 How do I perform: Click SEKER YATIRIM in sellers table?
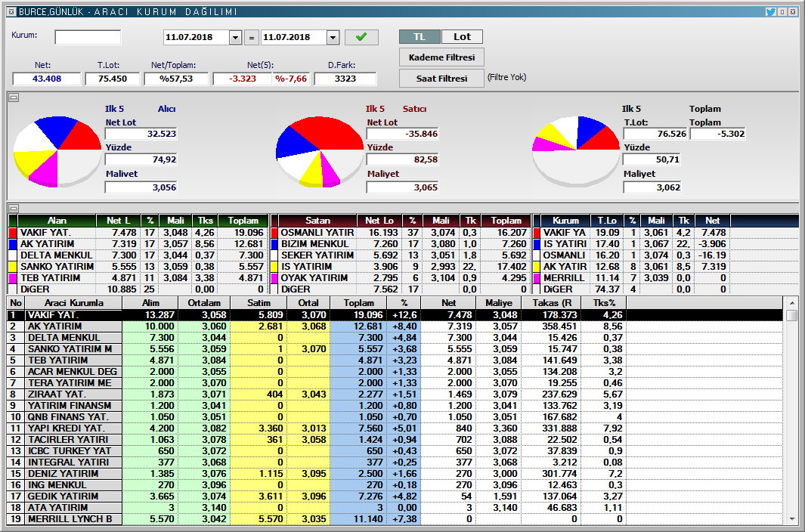[x=317, y=255]
